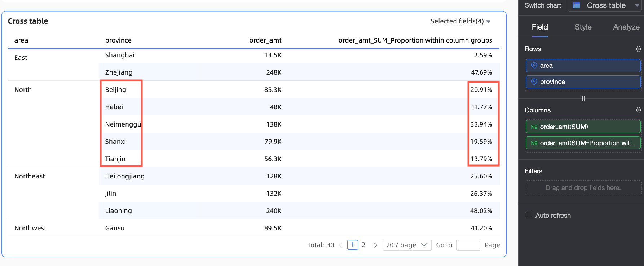This screenshot has width=644, height=266.
Task: Click the Cross table chart type icon
Action: coord(576,5)
